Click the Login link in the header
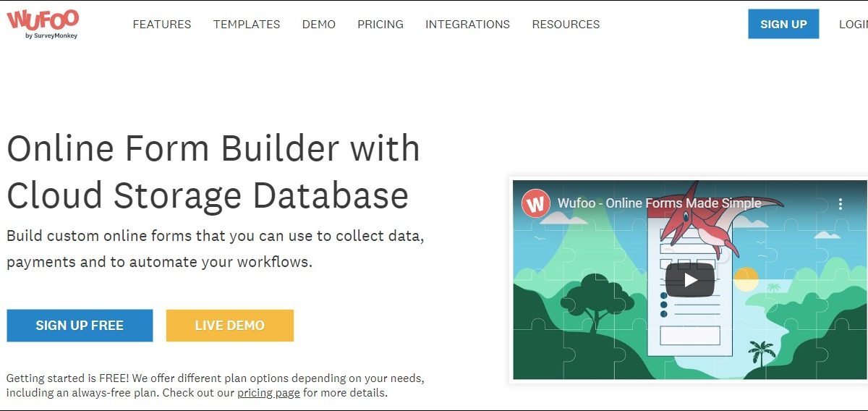Viewport: 868px width, 411px height. click(x=854, y=24)
